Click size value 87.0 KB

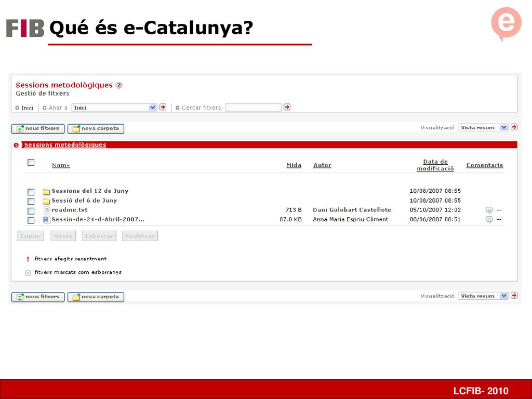[x=290, y=220]
